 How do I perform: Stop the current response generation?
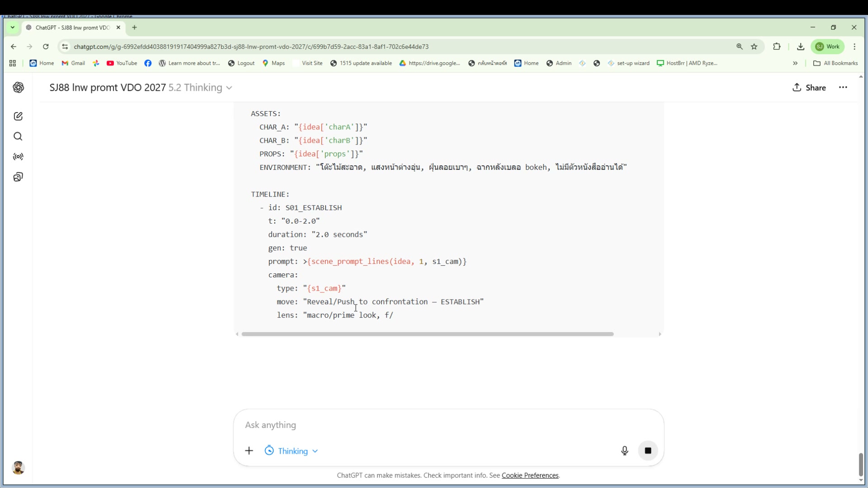648,450
